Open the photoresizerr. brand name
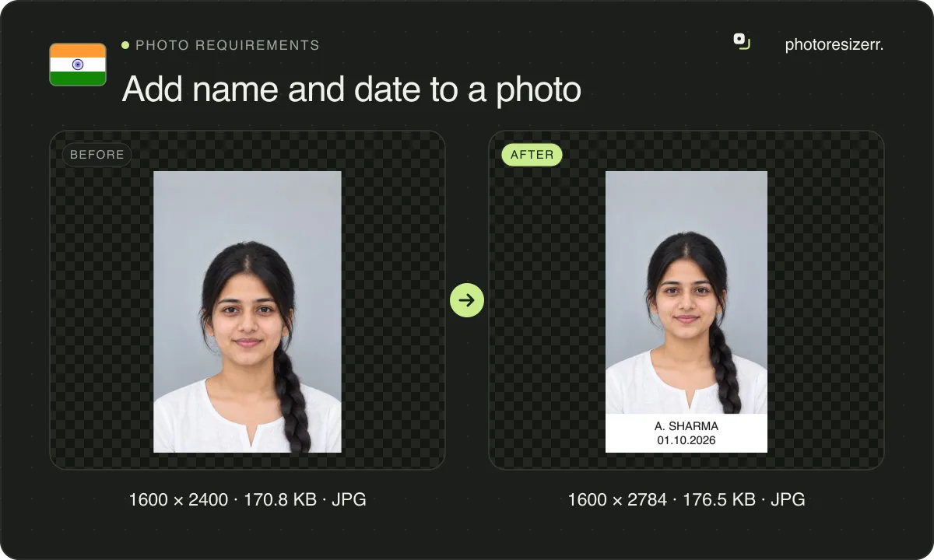The width and height of the screenshot is (934, 560). (834, 45)
